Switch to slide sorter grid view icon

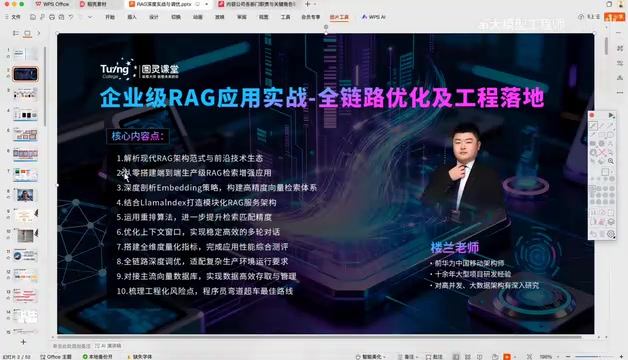pyautogui.click(x=468, y=356)
